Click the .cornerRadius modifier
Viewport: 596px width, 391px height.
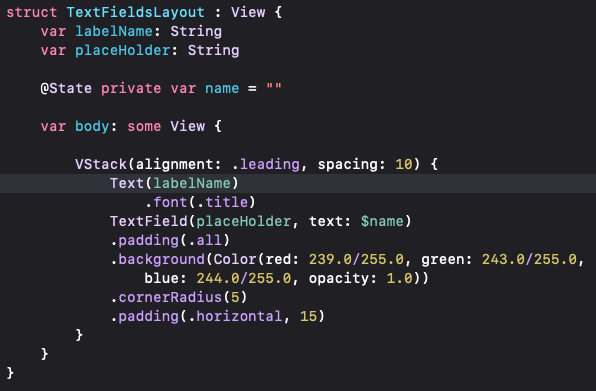tap(166, 298)
